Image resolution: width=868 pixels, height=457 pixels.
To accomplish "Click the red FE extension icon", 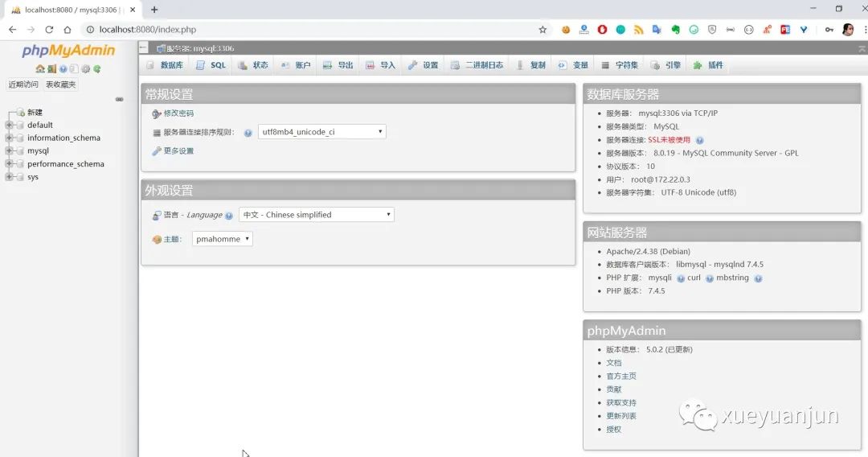I will (x=785, y=29).
